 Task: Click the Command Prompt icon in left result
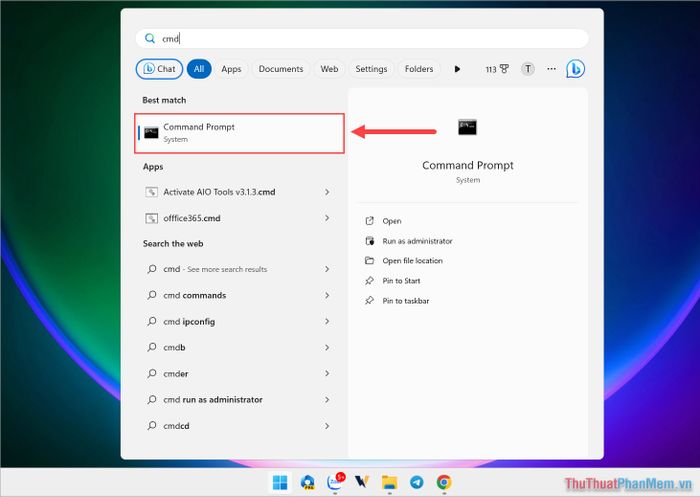click(151, 133)
